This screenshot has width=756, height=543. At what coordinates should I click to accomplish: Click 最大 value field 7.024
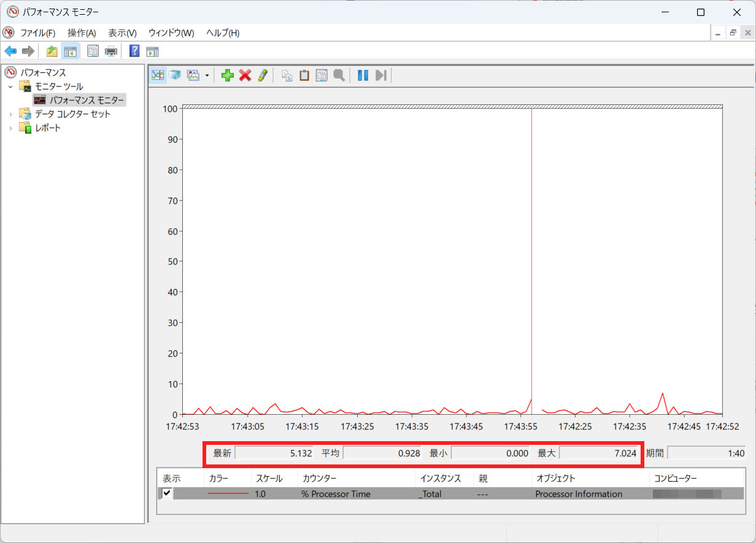[599, 453]
